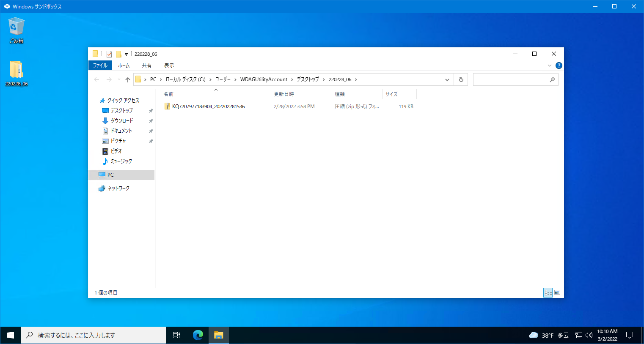Switch to Large icons view layout
The image size is (644, 344).
tap(557, 292)
